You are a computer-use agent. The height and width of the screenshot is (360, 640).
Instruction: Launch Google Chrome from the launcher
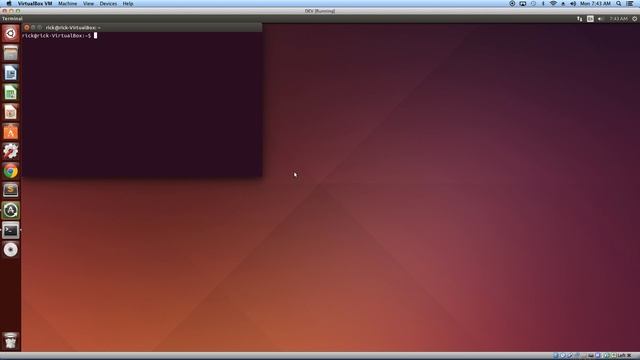point(11,171)
